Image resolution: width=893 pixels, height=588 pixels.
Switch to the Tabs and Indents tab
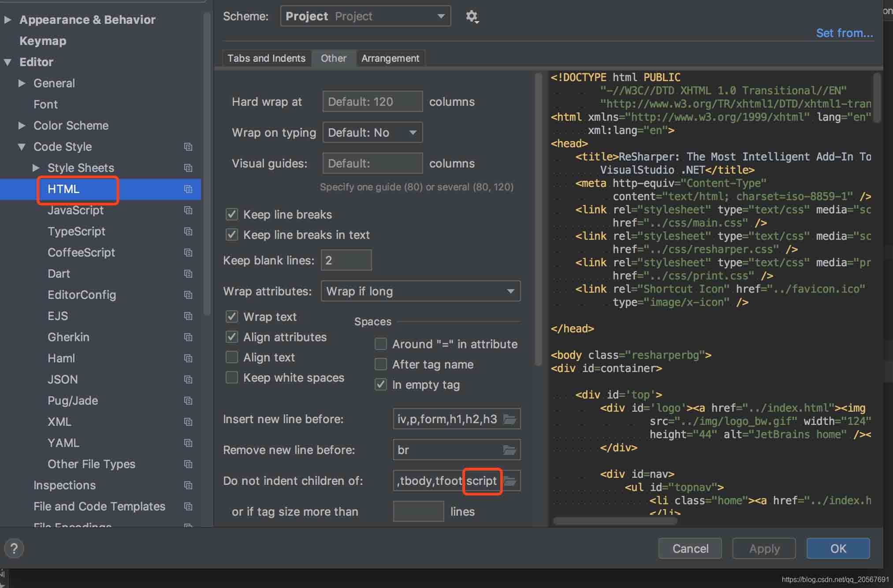pos(266,59)
